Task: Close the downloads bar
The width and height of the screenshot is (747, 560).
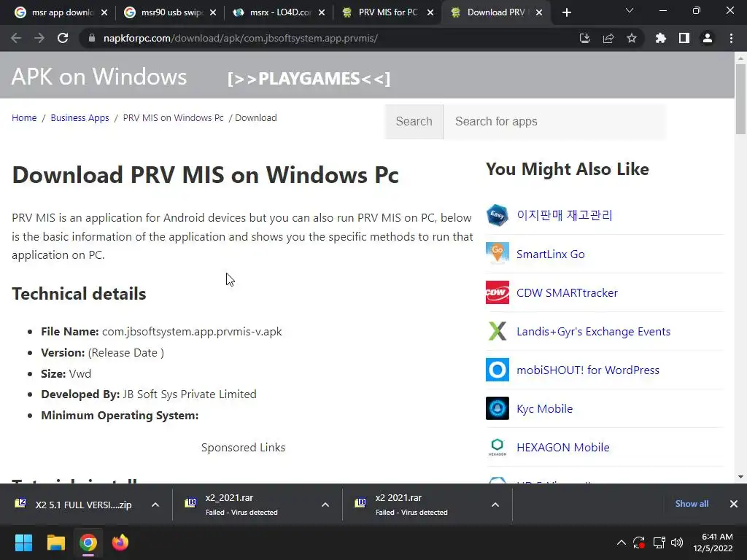Action: click(734, 504)
